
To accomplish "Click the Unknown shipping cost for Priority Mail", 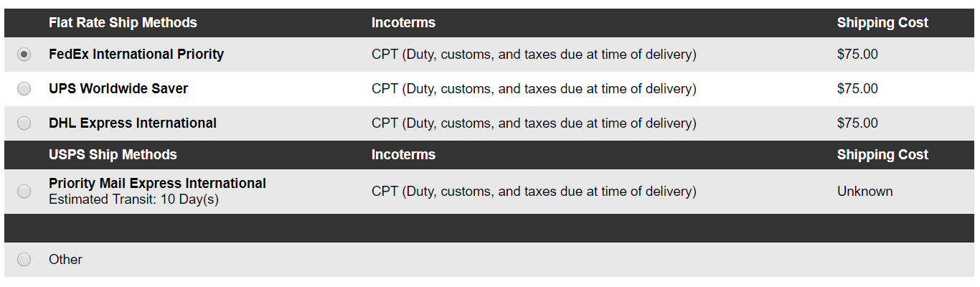I will (x=864, y=192).
